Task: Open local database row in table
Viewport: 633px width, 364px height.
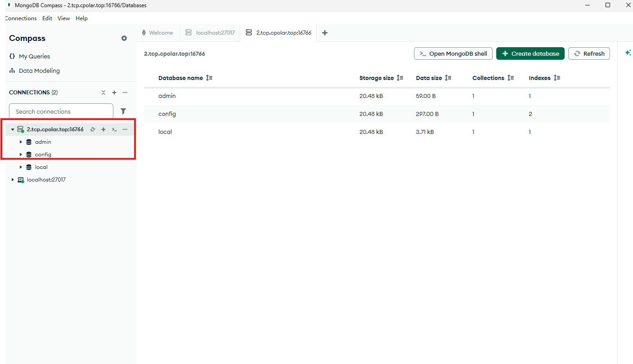Action: (x=377, y=132)
